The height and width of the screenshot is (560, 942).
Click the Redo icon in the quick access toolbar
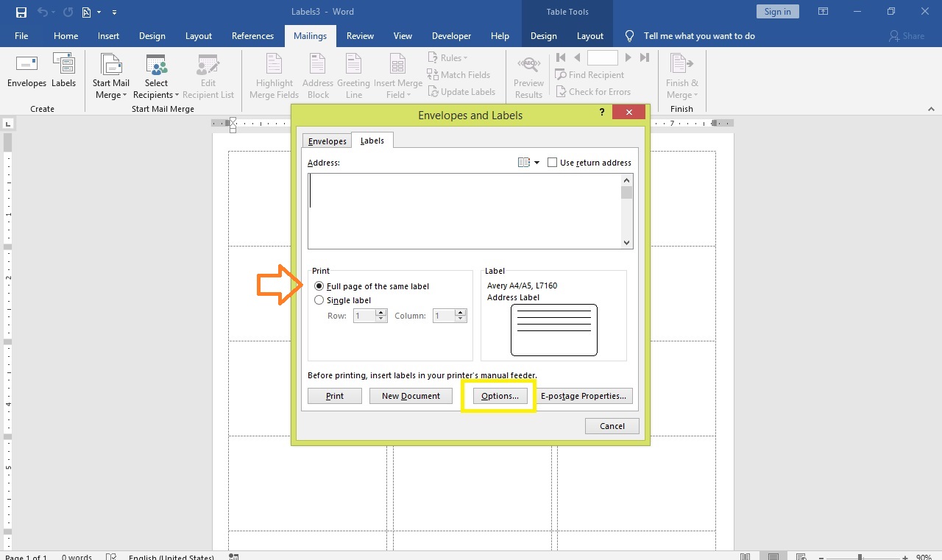coord(68,12)
